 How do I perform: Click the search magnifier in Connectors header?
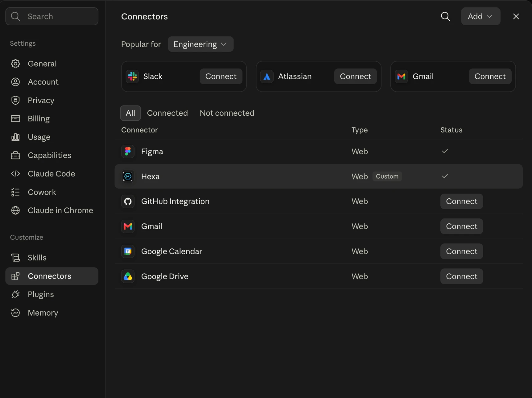click(445, 16)
